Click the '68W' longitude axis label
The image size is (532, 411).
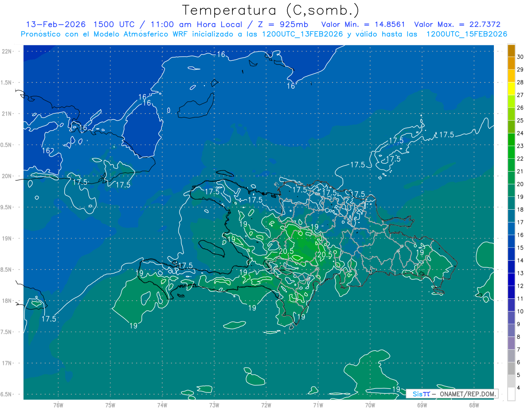pyautogui.click(x=474, y=405)
